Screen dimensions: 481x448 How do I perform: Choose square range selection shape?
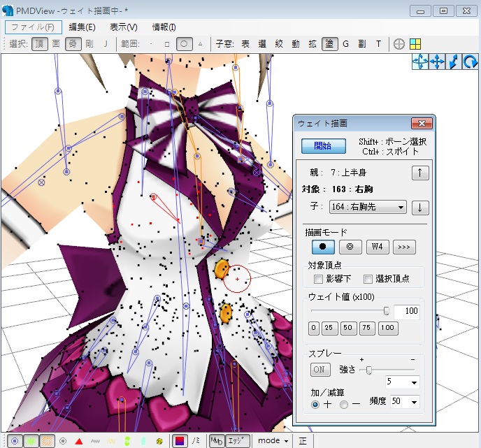coord(167,44)
